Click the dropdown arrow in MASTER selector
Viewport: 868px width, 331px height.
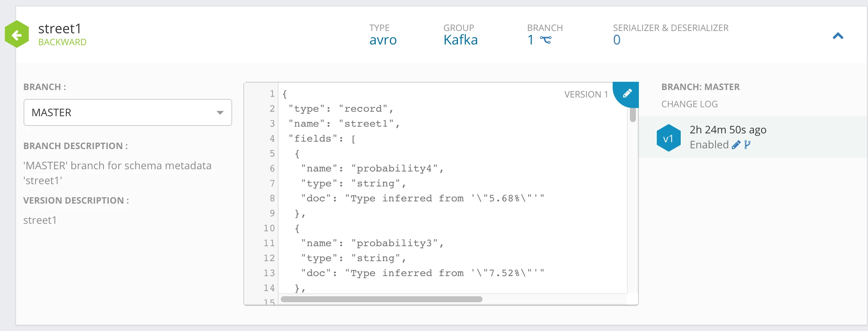[220, 112]
